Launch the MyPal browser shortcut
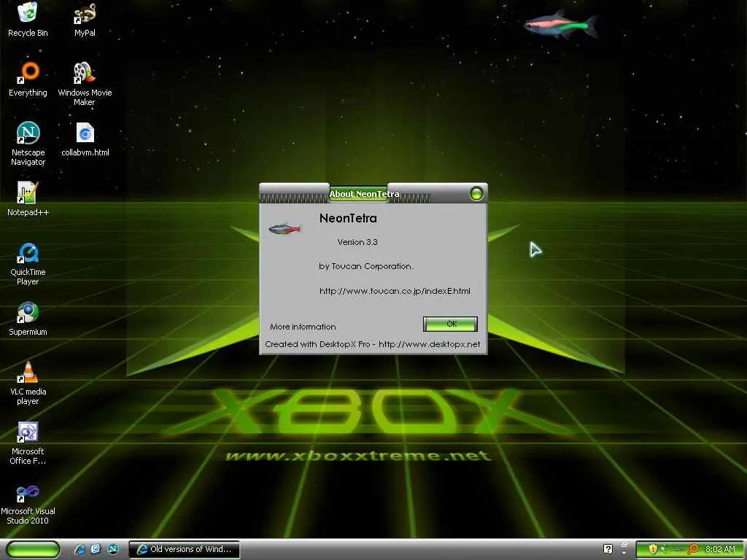This screenshot has width=747, height=560. (x=85, y=20)
